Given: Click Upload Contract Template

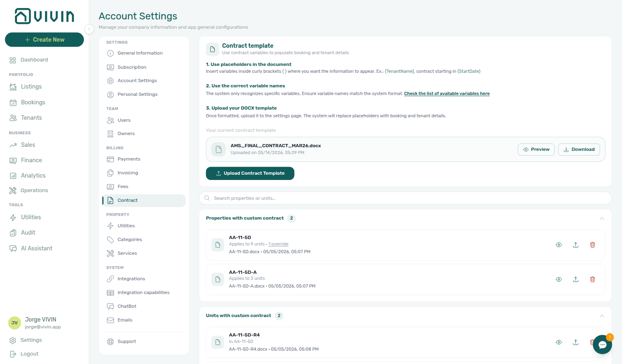Looking at the screenshot, I should pyautogui.click(x=250, y=174).
